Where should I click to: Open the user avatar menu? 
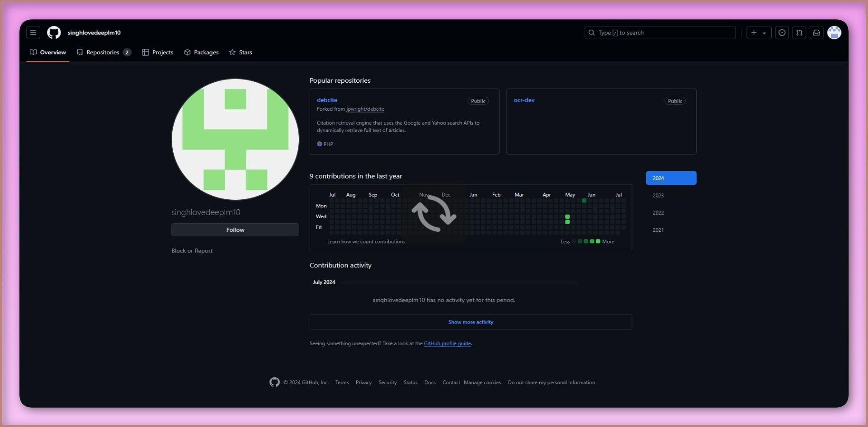click(834, 33)
